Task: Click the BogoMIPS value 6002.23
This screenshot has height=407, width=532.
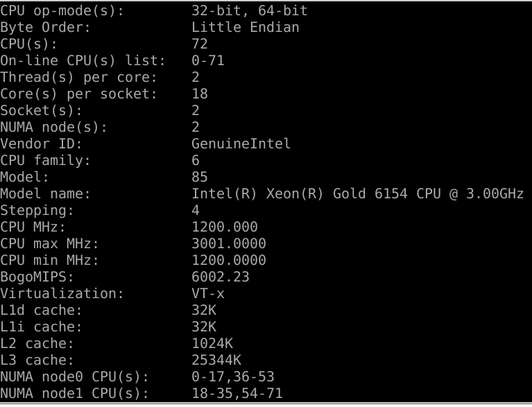Action: click(220, 277)
